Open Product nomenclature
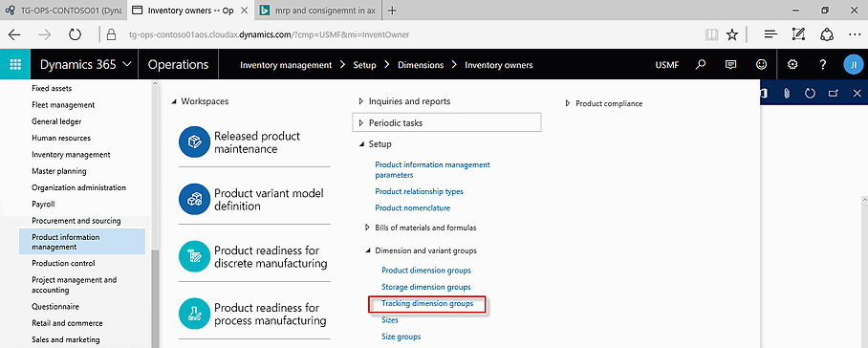 point(412,208)
